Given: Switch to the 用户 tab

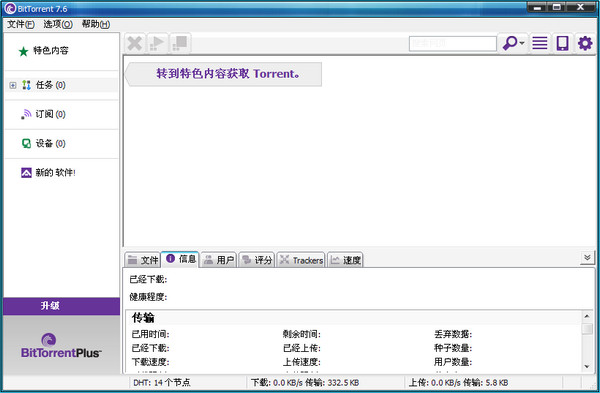Looking at the screenshot, I should (x=218, y=260).
